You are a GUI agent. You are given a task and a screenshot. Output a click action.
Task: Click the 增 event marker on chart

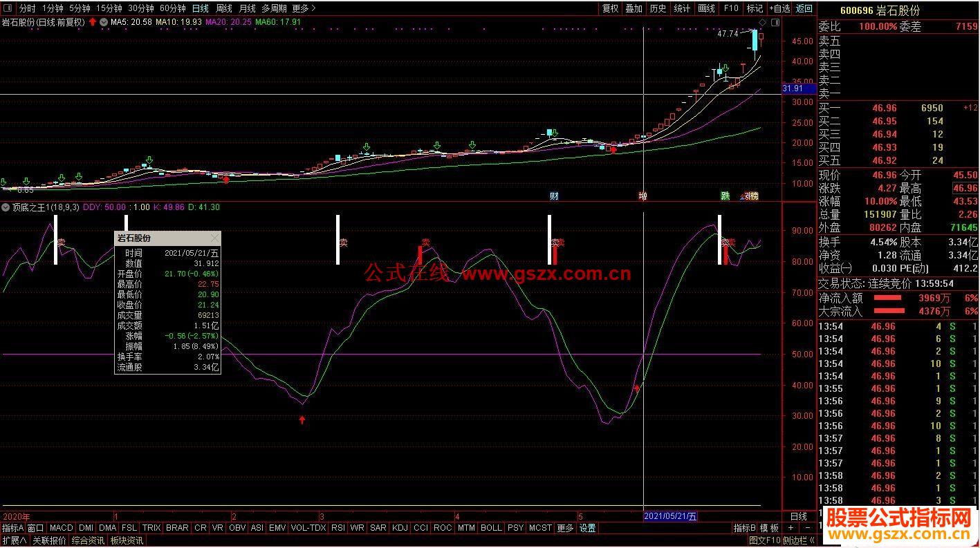coord(642,196)
